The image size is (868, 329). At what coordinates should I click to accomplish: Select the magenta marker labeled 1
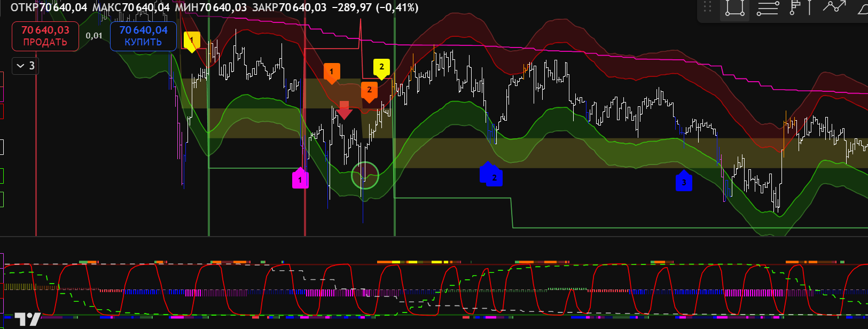pyautogui.click(x=300, y=179)
